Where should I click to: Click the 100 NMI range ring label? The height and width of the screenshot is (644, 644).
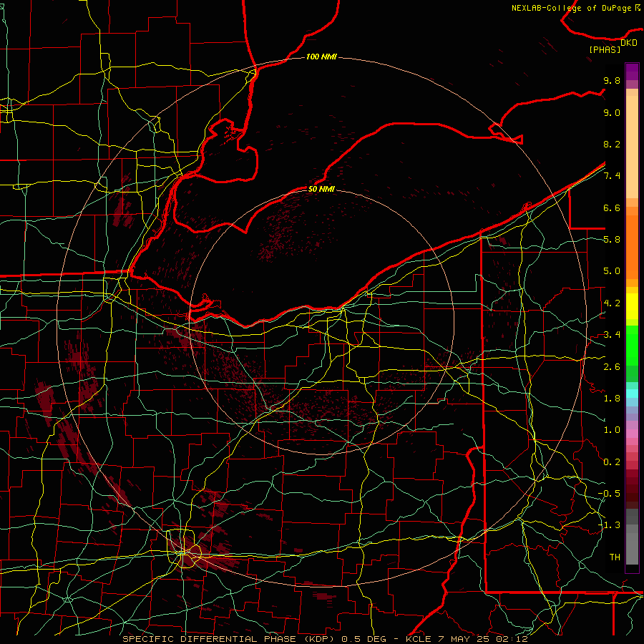click(x=321, y=57)
